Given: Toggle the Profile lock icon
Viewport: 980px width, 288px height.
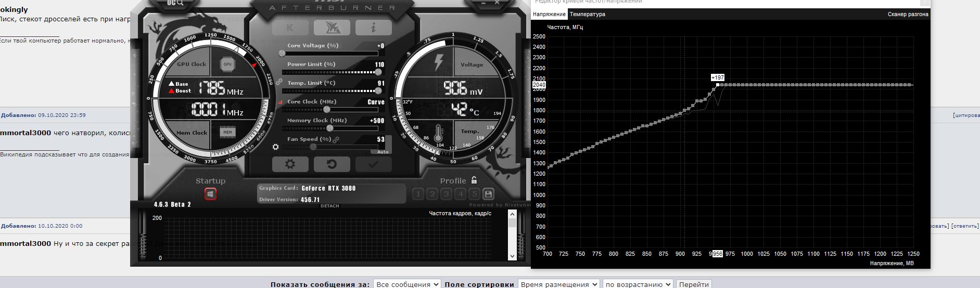Looking at the screenshot, I should pyautogui.click(x=474, y=180).
